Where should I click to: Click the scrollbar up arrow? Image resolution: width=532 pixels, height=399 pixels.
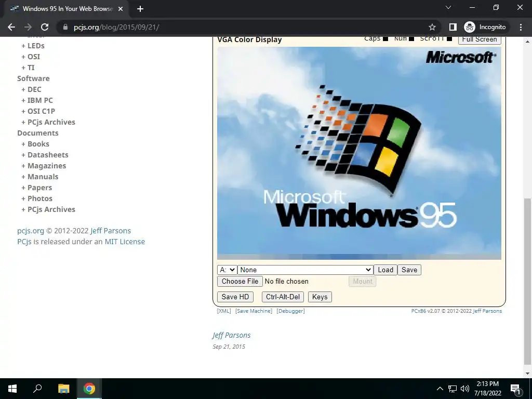click(x=528, y=42)
